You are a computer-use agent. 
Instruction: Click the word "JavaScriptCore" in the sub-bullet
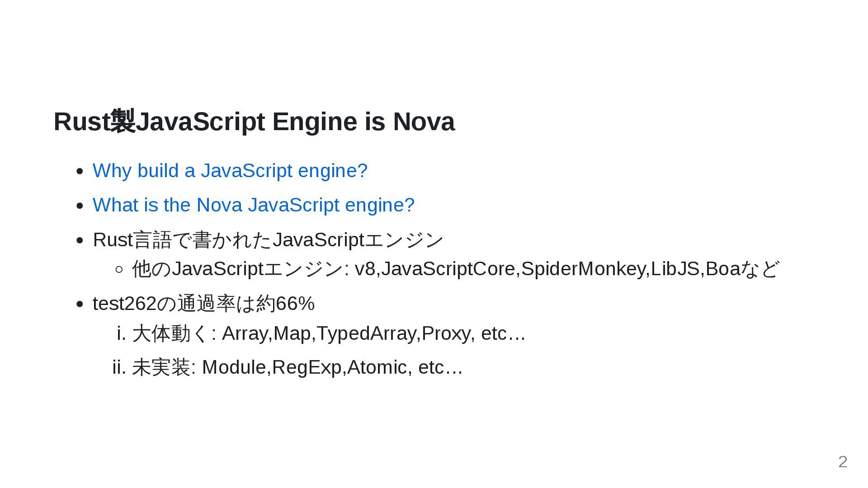pos(448,269)
